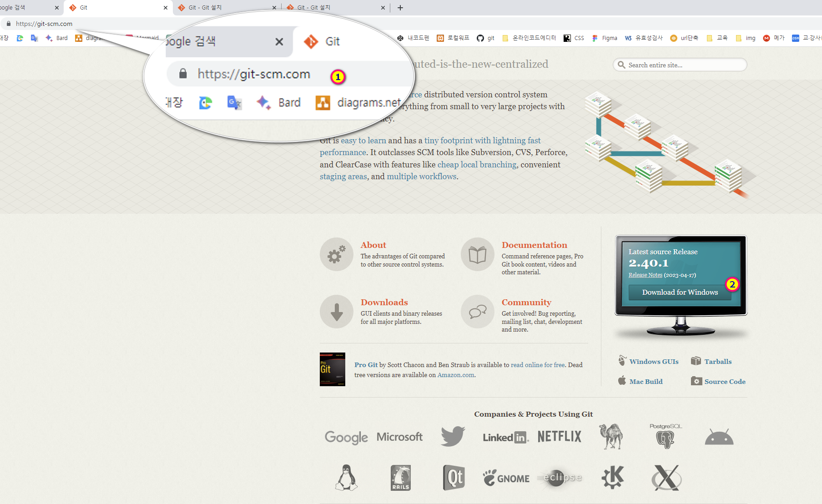This screenshot has width=822, height=504.
Task: Click the Documentation book icon
Action: [477, 254]
